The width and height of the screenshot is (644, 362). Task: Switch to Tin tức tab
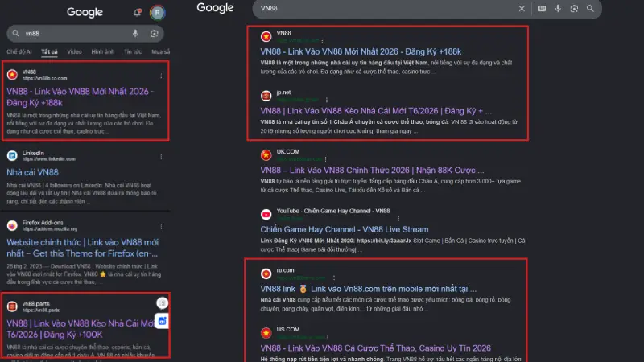coord(133,51)
